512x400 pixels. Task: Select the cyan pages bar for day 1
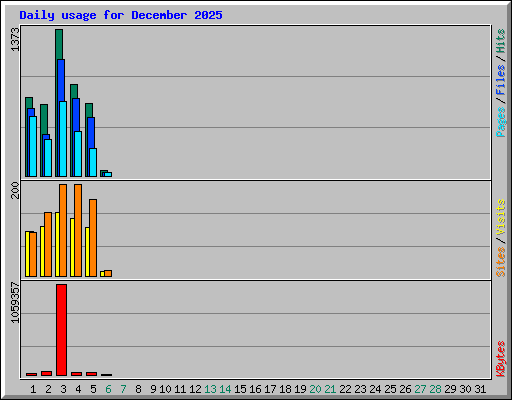point(33,146)
